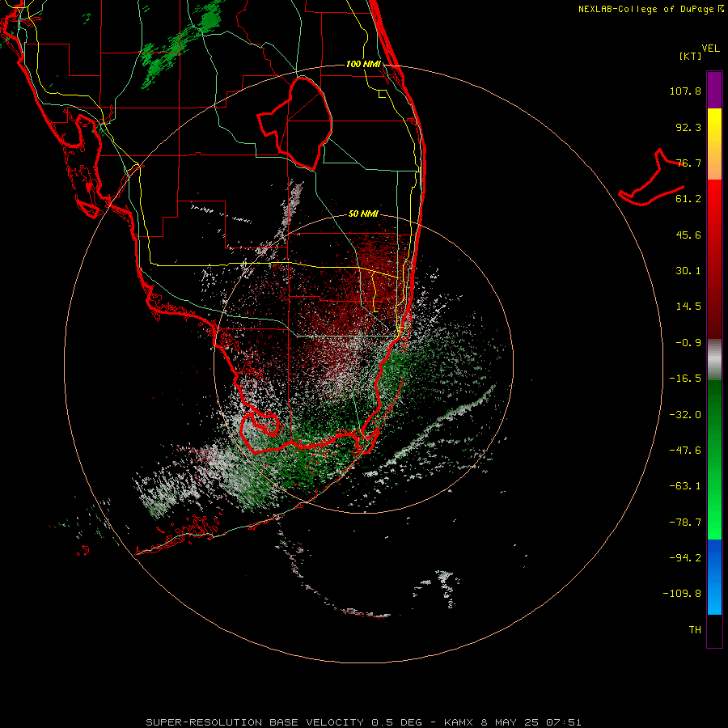Select the gray near-zero segment of the scale

pos(714,360)
